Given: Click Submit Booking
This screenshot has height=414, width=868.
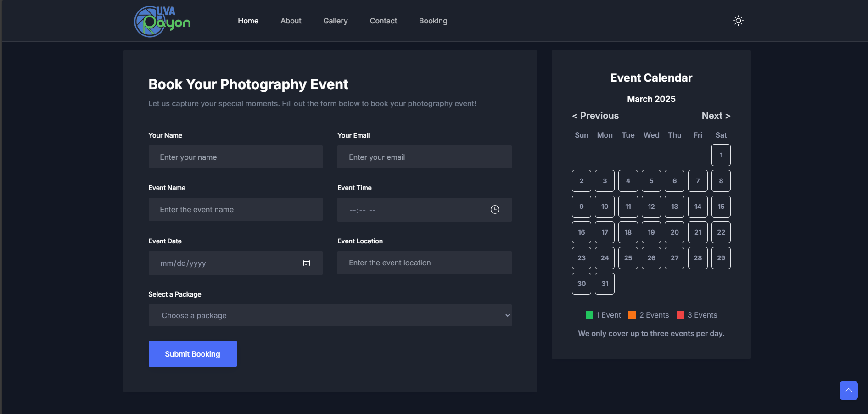Looking at the screenshot, I should coord(192,354).
